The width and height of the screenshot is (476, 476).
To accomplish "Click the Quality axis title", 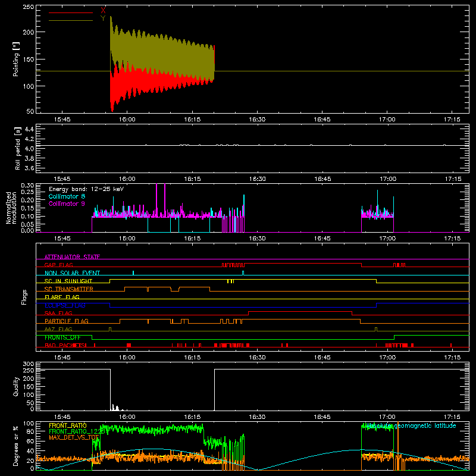I will click(x=16, y=386).
